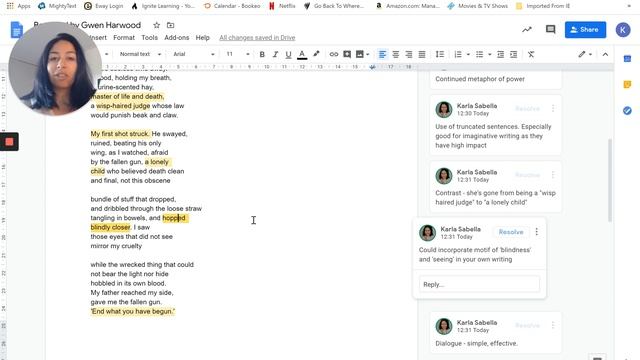Open the account avatar K

tap(623, 30)
